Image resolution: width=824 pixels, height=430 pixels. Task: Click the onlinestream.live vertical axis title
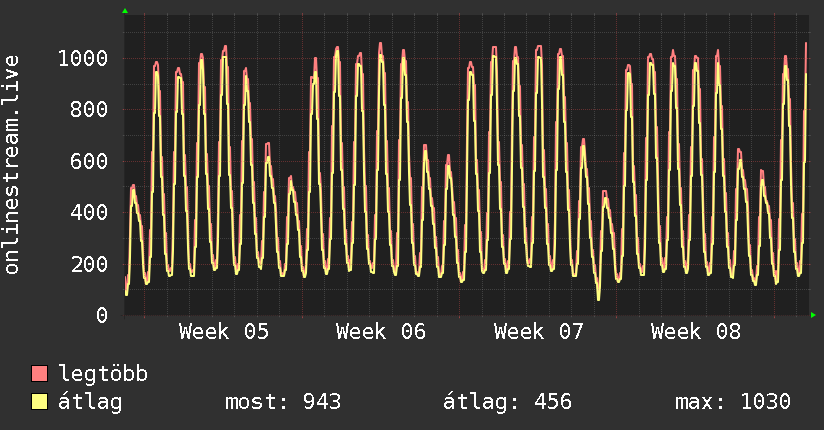[12, 165]
